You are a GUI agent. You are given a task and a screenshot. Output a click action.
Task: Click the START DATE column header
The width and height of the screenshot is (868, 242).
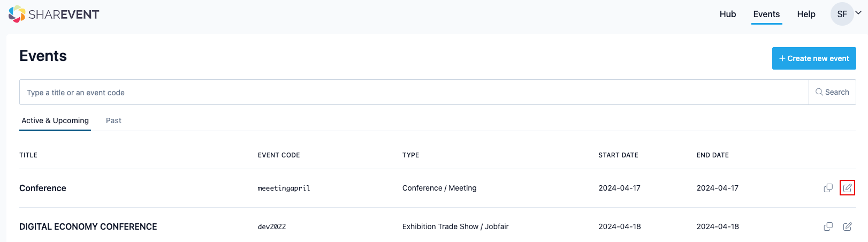618,155
